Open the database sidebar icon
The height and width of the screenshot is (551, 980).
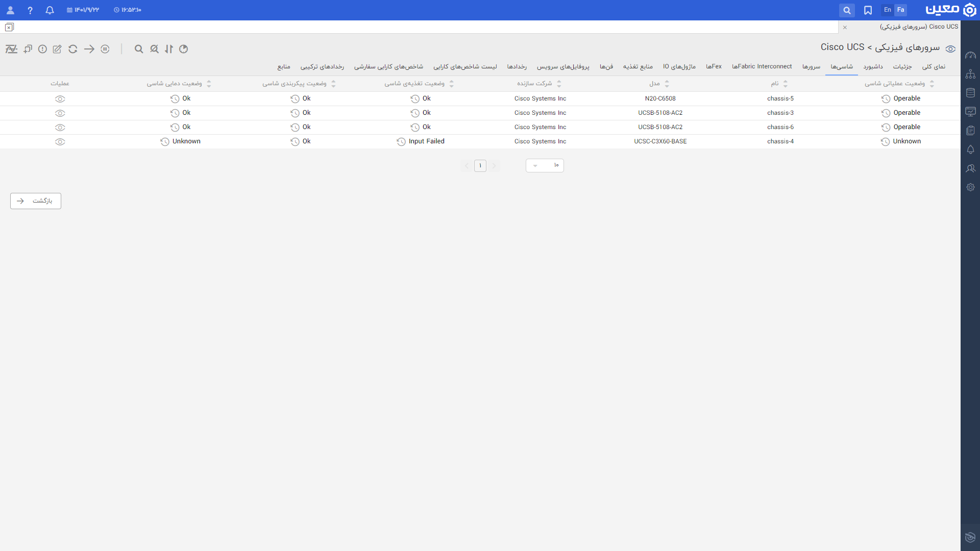click(x=970, y=93)
